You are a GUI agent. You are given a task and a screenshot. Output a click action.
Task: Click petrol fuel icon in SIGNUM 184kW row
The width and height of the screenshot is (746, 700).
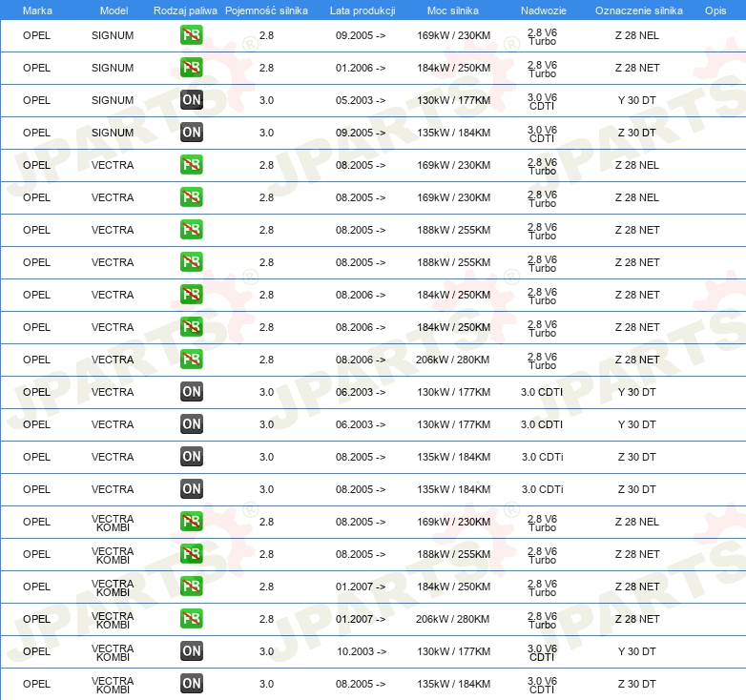click(191, 68)
